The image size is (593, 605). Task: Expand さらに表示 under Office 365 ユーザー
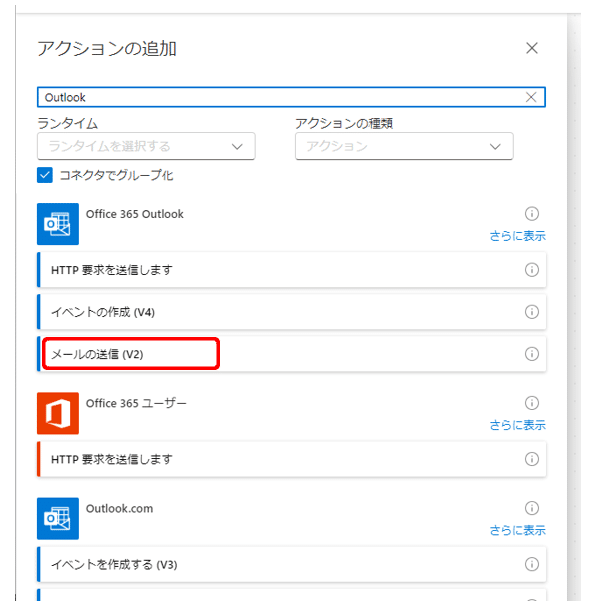click(x=518, y=425)
